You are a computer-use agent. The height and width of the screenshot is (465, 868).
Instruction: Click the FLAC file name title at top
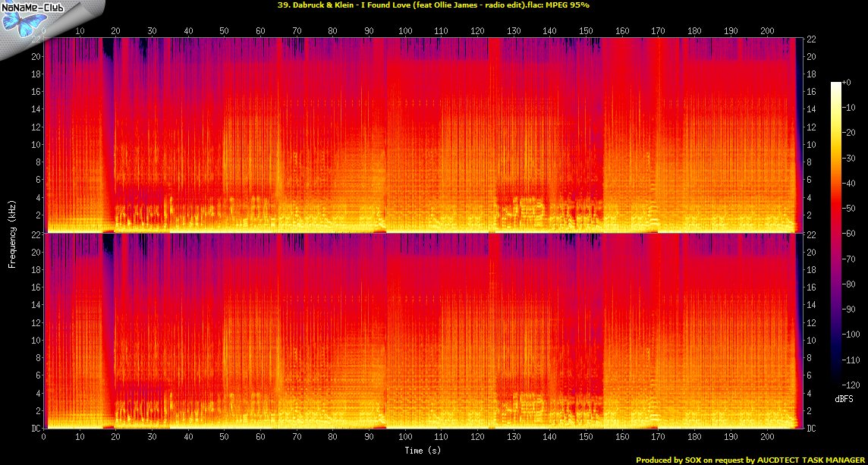click(x=410, y=5)
